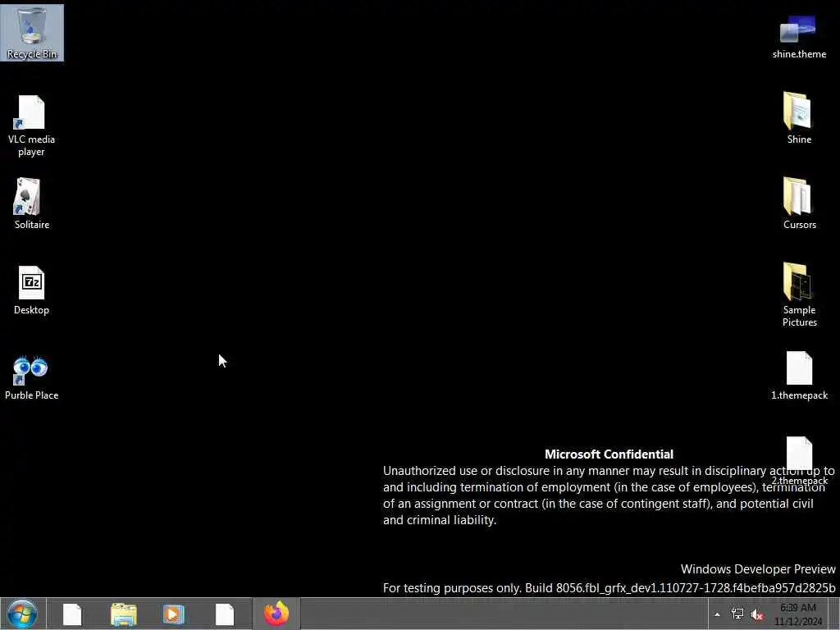Select the Shine folder
The image size is (840, 630).
click(x=799, y=118)
